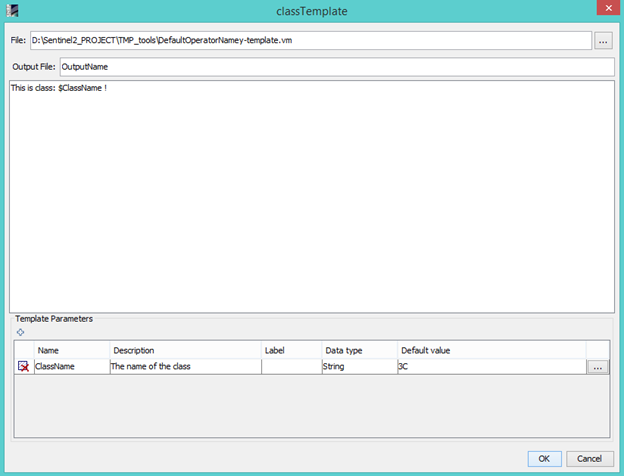The height and width of the screenshot is (476, 624).
Task: Open the editor for default value 3C
Action: tap(598, 367)
